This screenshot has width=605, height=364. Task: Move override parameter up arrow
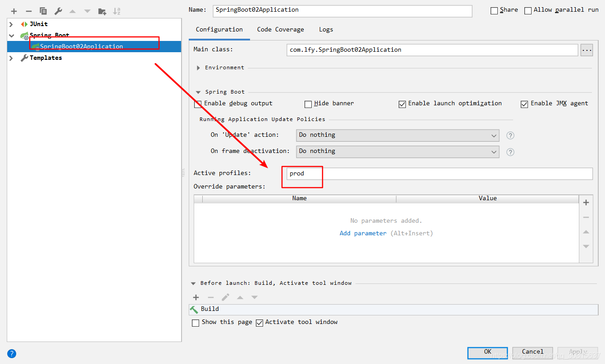[586, 232]
